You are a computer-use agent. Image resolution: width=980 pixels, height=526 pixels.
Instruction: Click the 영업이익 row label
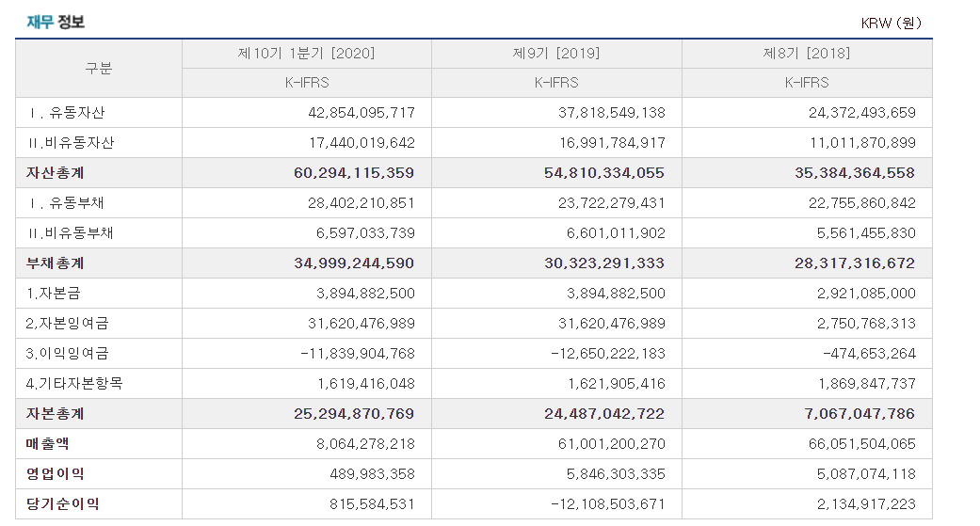click(55, 473)
